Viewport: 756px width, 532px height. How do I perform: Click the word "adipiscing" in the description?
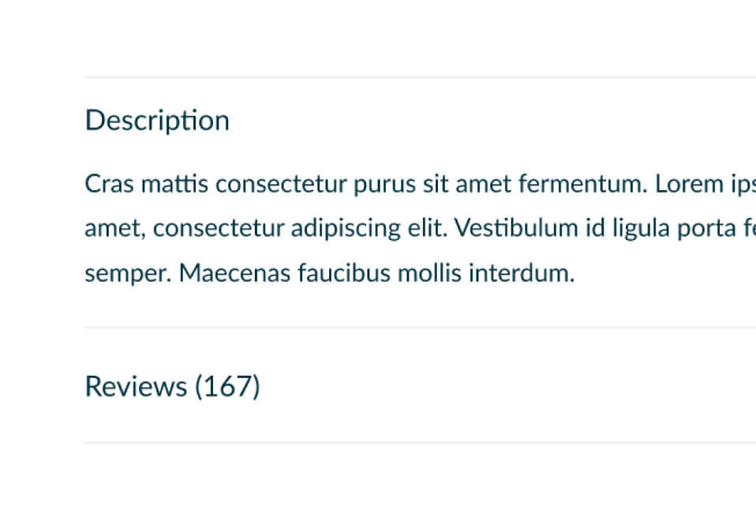click(x=345, y=229)
